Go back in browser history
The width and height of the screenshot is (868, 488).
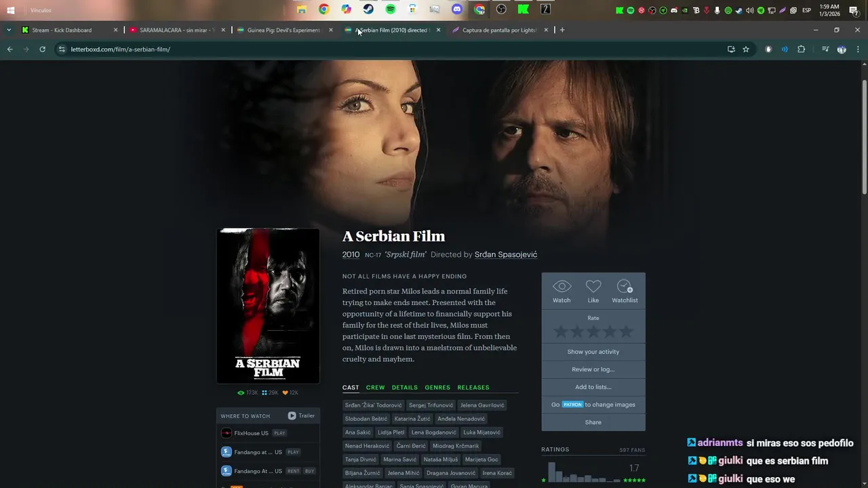pos(9,49)
